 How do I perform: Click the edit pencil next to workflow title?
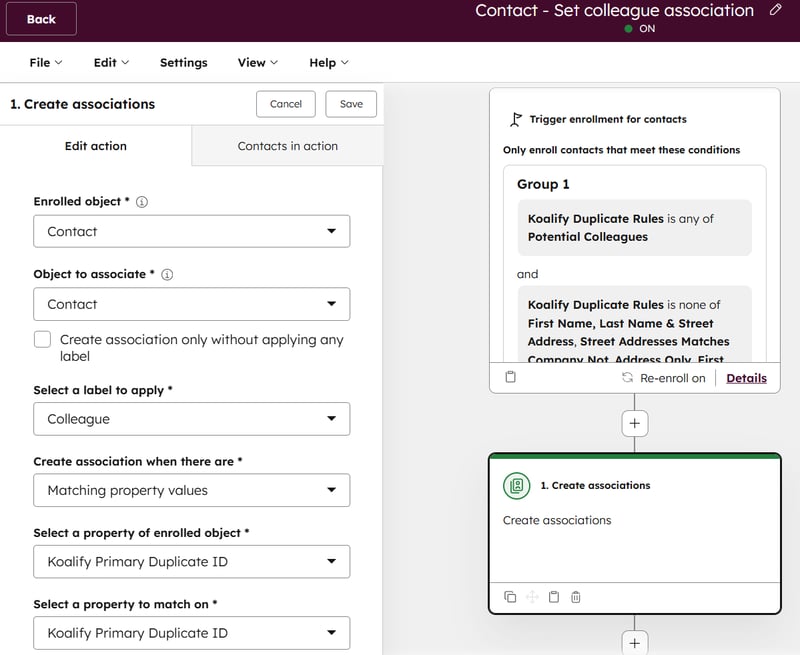coord(777,10)
